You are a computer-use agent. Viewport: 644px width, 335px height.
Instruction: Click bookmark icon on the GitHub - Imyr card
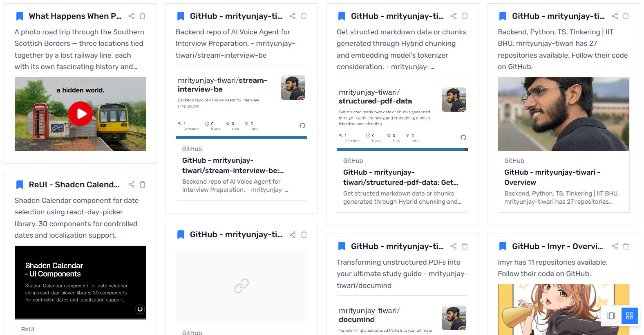[x=503, y=247]
